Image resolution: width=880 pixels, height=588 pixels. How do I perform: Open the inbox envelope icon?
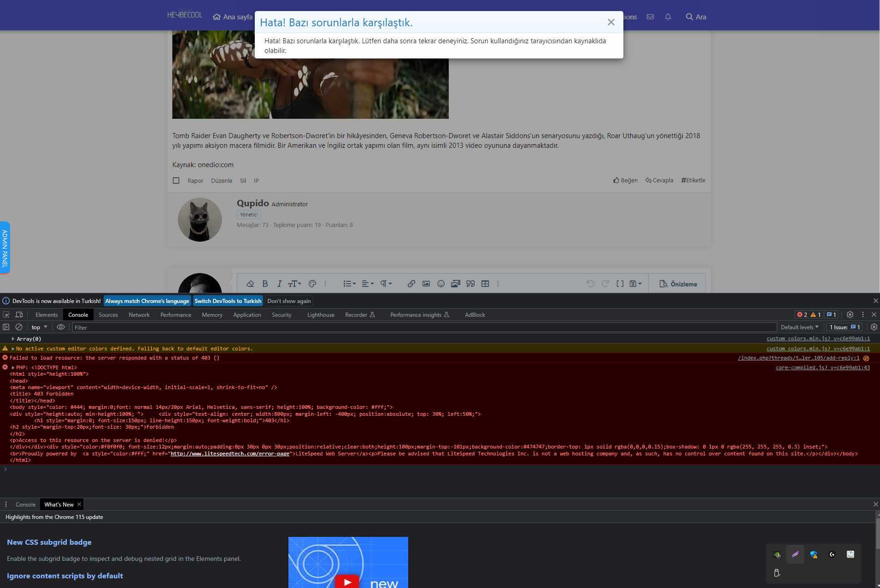(x=650, y=17)
